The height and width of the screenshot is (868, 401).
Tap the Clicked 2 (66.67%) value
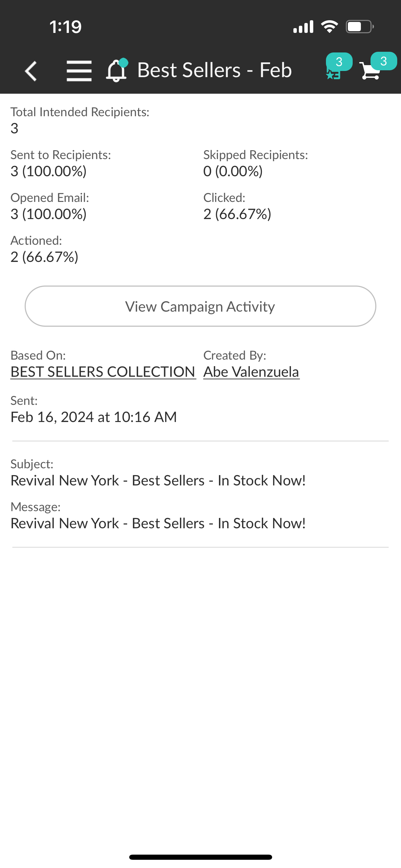click(x=237, y=214)
